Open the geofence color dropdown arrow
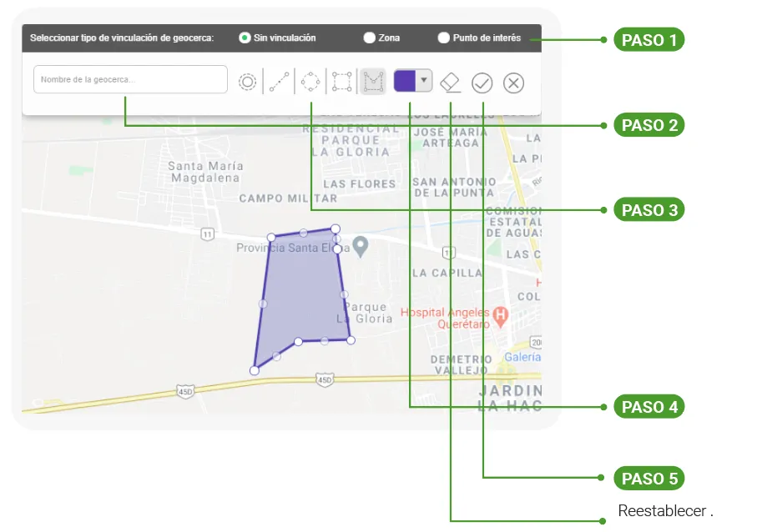757x532 pixels. (x=424, y=80)
